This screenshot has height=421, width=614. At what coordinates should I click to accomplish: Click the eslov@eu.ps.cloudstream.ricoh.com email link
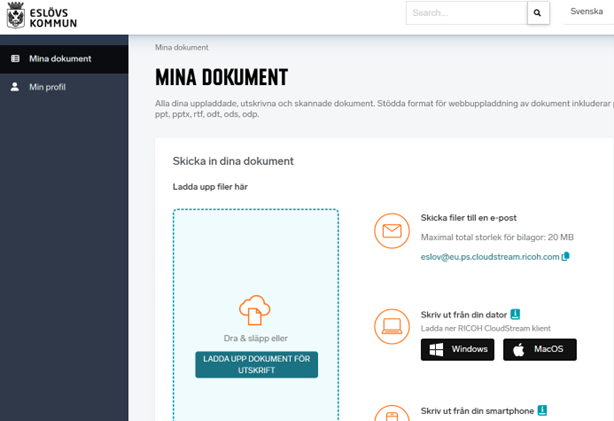(x=489, y=257)
